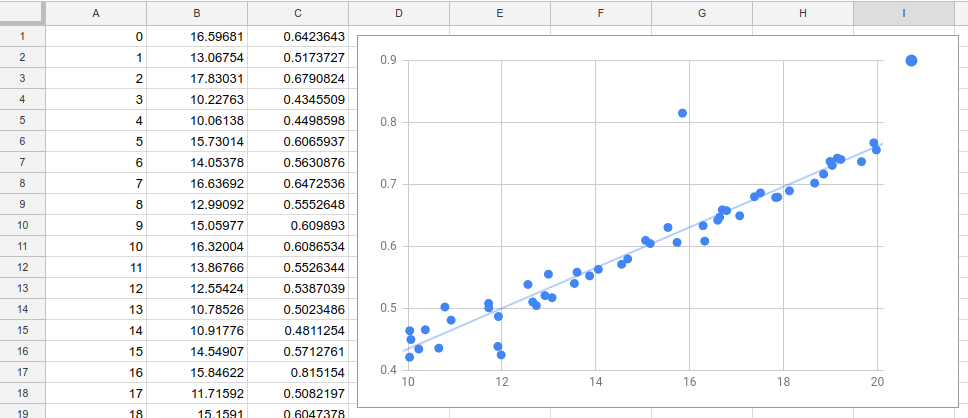
Task: Click cell containing 0.4498598
Action: (298, 120)
